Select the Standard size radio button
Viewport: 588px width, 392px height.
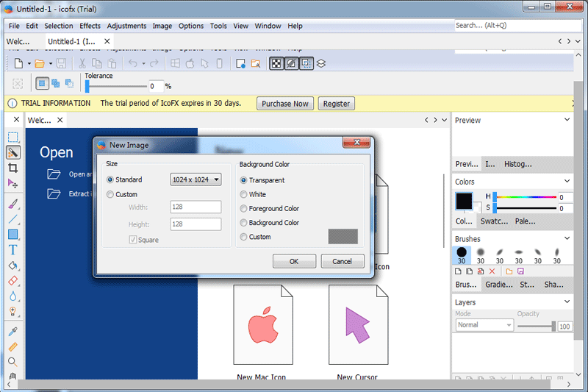point(110,179)
